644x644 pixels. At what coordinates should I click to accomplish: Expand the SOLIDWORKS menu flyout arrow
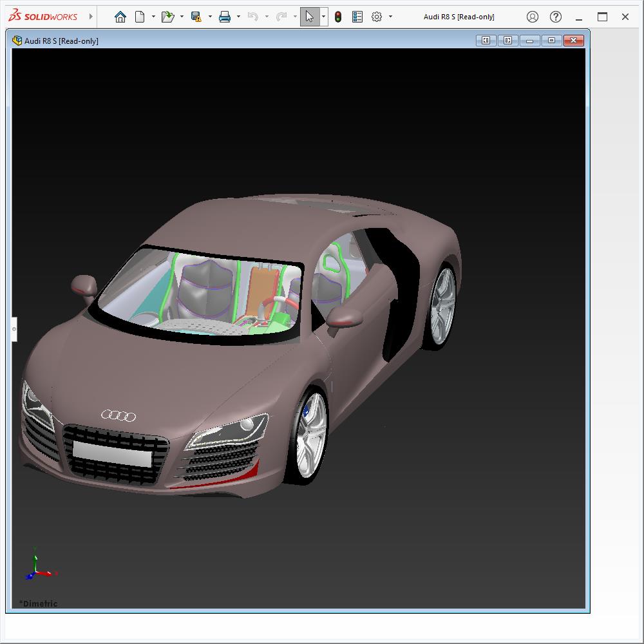pyautogui.click(x=91, y=17)
